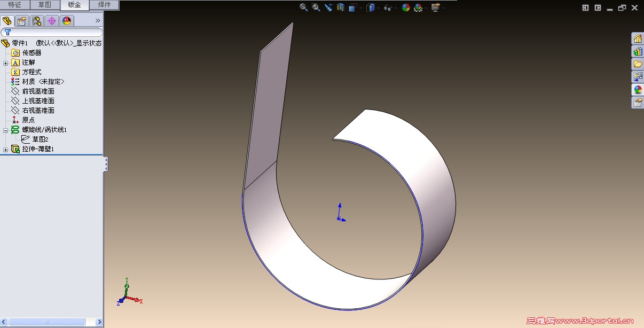Click left arrow of tree horizontal scrollbar
Screen dimensions: 644x328
(4, 322)
